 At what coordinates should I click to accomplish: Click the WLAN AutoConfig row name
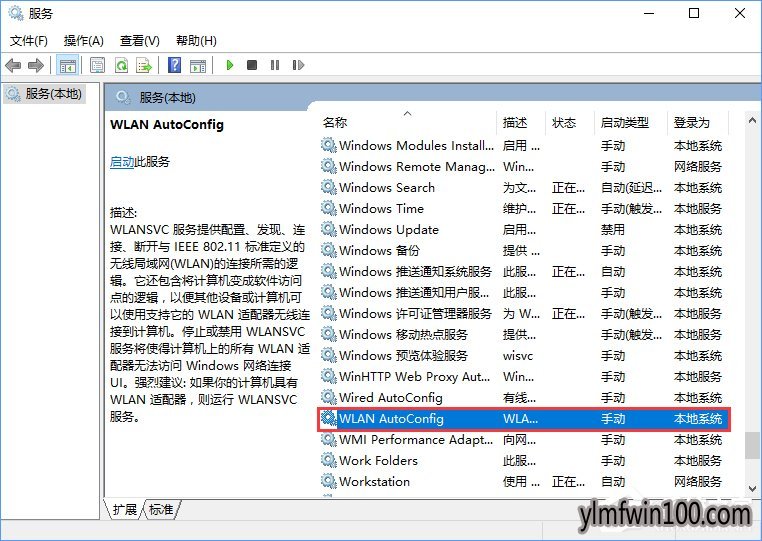391,419
